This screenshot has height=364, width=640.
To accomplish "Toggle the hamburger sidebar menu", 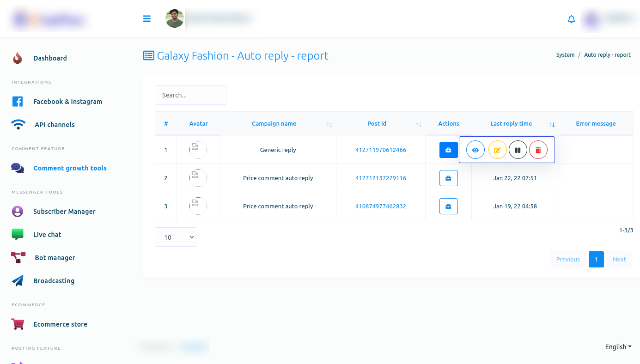I will coord(147,19).
